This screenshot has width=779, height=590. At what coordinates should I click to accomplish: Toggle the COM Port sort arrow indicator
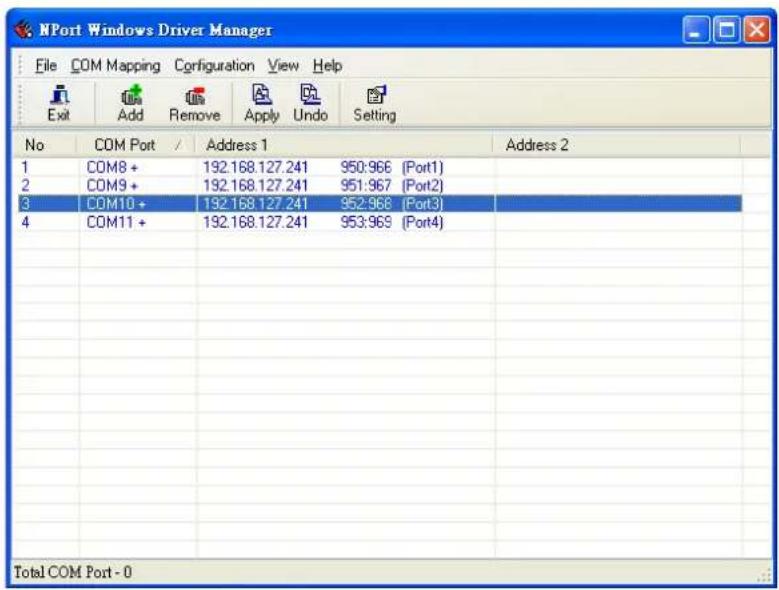point(178,146)
